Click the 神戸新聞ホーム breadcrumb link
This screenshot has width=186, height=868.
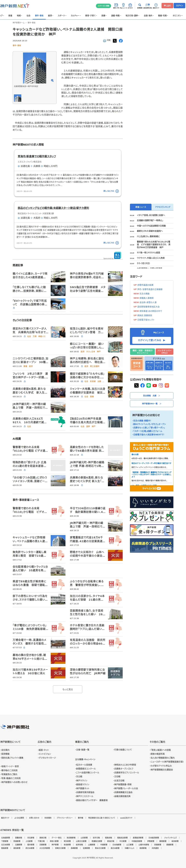point(19,23)
